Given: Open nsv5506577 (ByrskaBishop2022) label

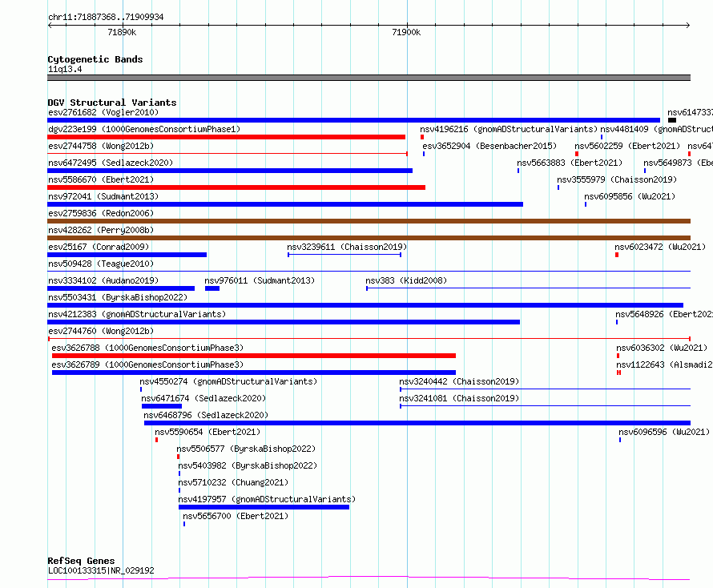Looking at the screenshot, I should pyautogui.click(x=246, y=449).
